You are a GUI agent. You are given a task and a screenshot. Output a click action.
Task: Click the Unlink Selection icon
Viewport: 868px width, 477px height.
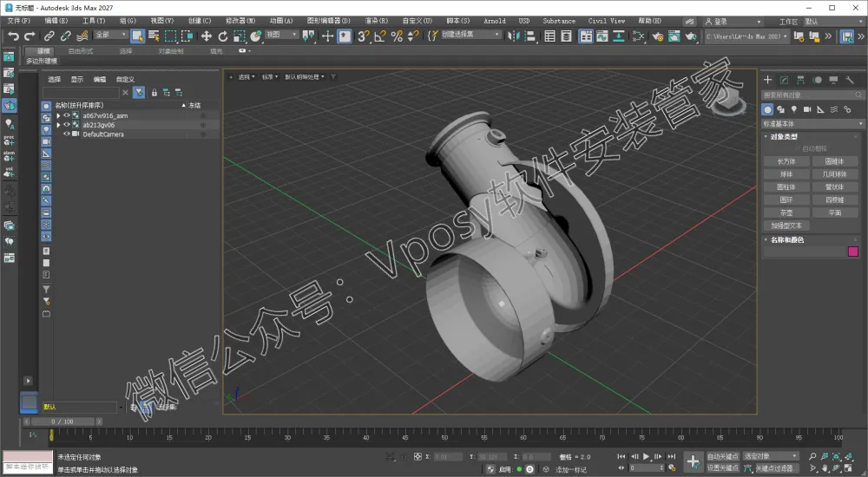(x=65, y=36)
